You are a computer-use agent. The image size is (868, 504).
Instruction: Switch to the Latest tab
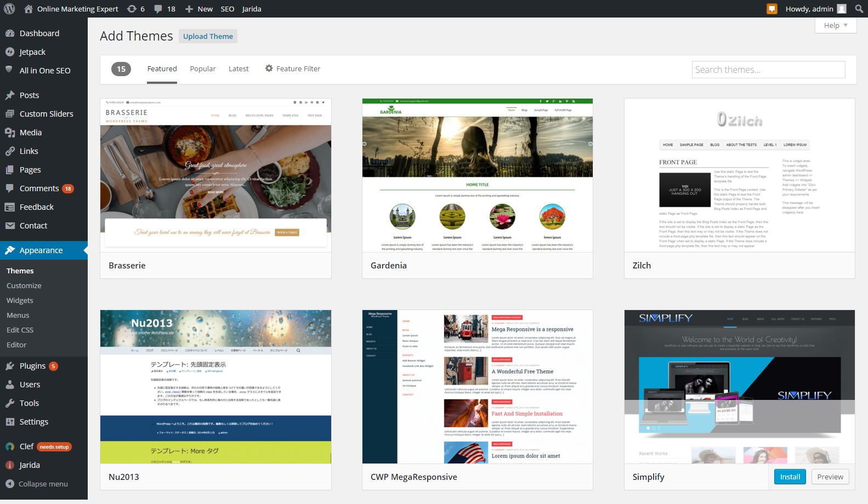pos(239,69)
